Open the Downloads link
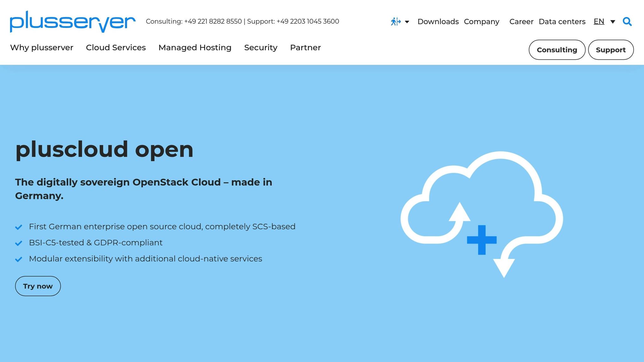Screen dimensions: 644x362 [438, 21]
